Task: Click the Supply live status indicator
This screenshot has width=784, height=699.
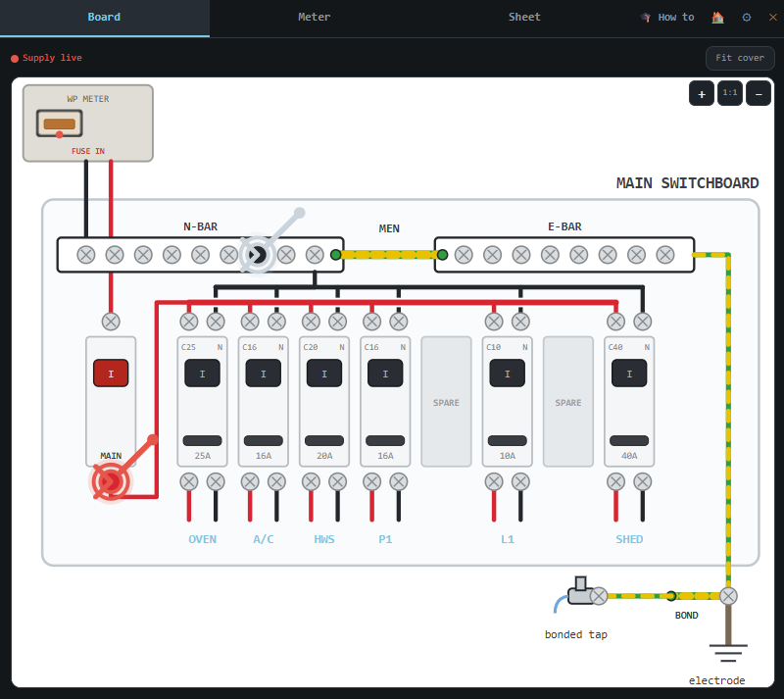Action: point(46,58)
